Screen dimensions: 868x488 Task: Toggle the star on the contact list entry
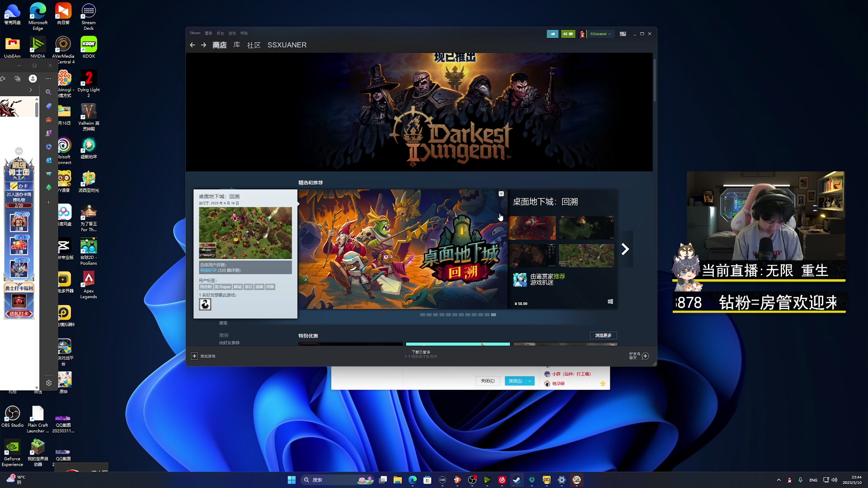pyautogui.click(x=603, y=384)
